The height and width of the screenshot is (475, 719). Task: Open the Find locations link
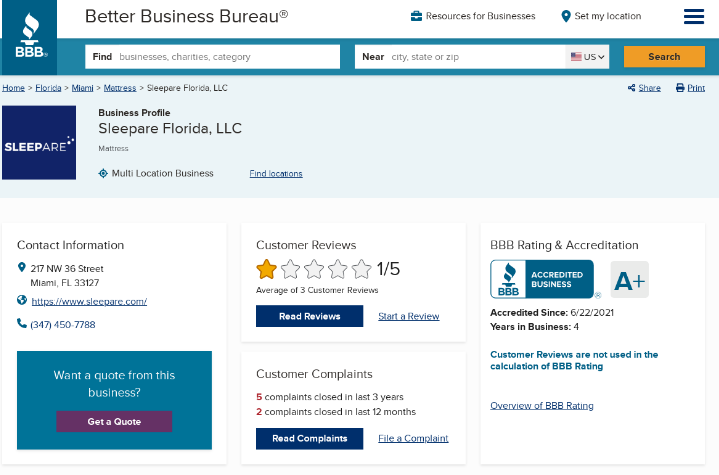tap(276, 174)
